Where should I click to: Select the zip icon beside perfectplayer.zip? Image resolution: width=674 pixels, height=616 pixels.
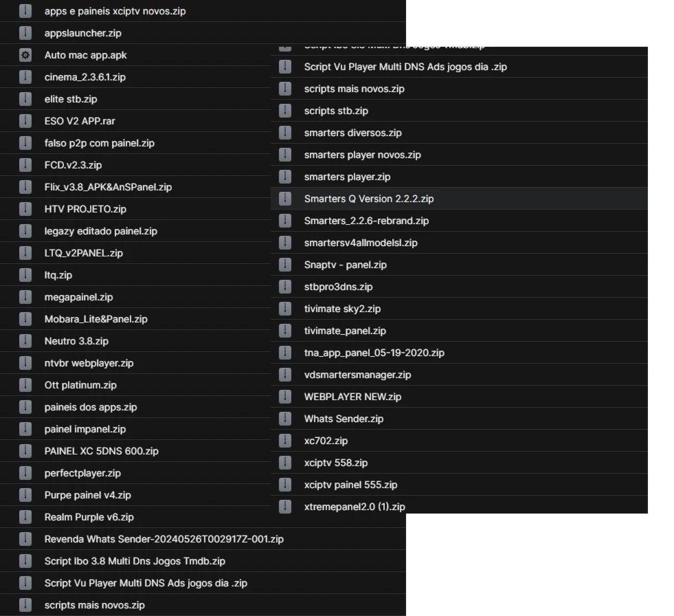click(25, 473)
